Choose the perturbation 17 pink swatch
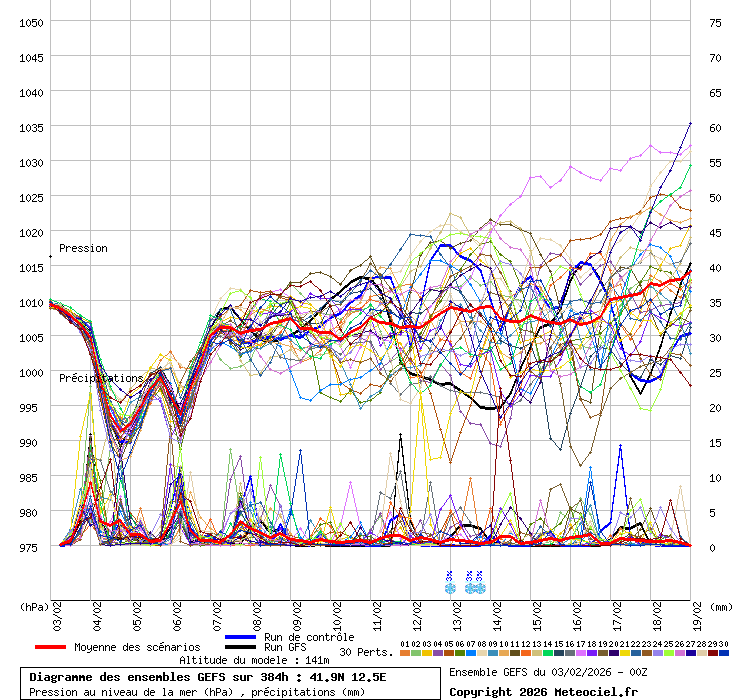 click(x=580, y=653)
